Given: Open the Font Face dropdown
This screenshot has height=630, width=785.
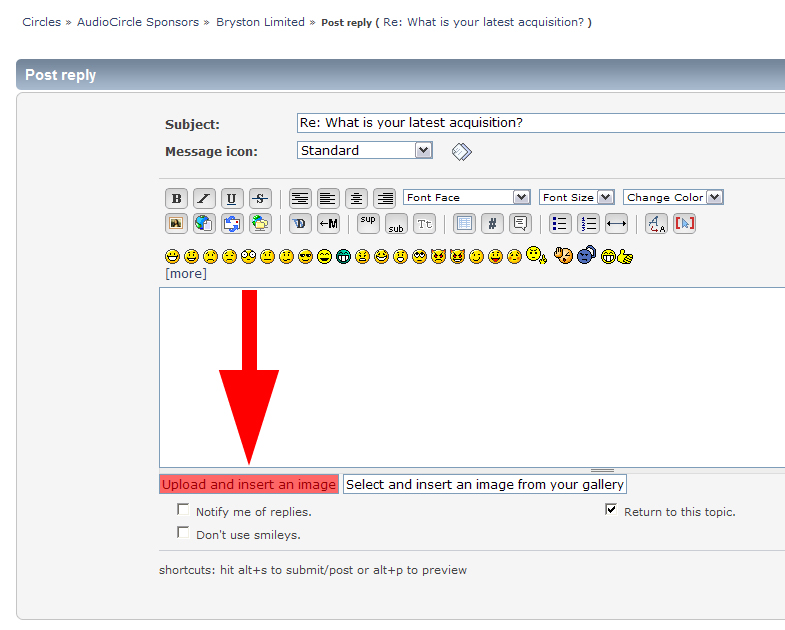Looking at the screenshot, I should point(467,197).
